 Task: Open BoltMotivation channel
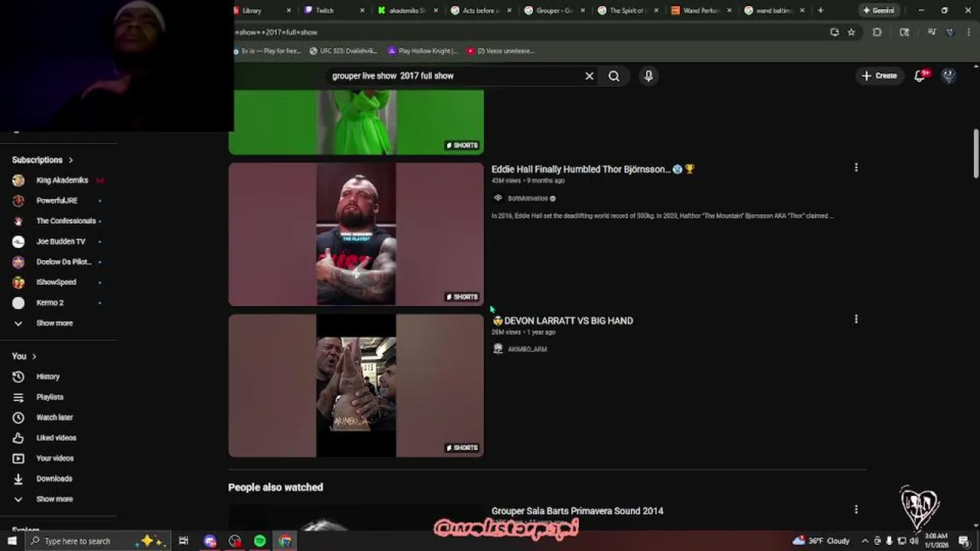528,198
